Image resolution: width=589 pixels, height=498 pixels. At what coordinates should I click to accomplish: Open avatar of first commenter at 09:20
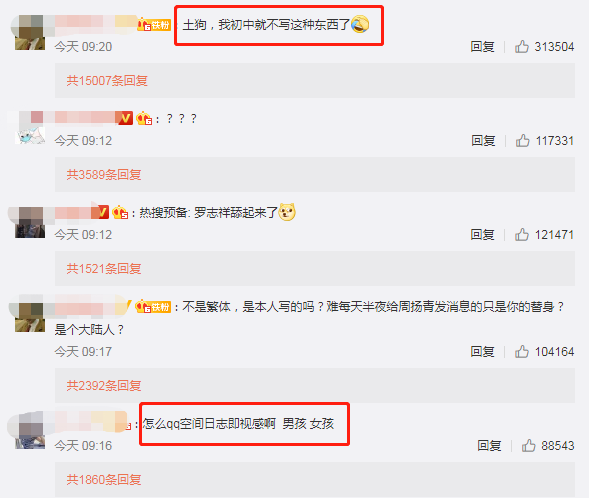30,32
